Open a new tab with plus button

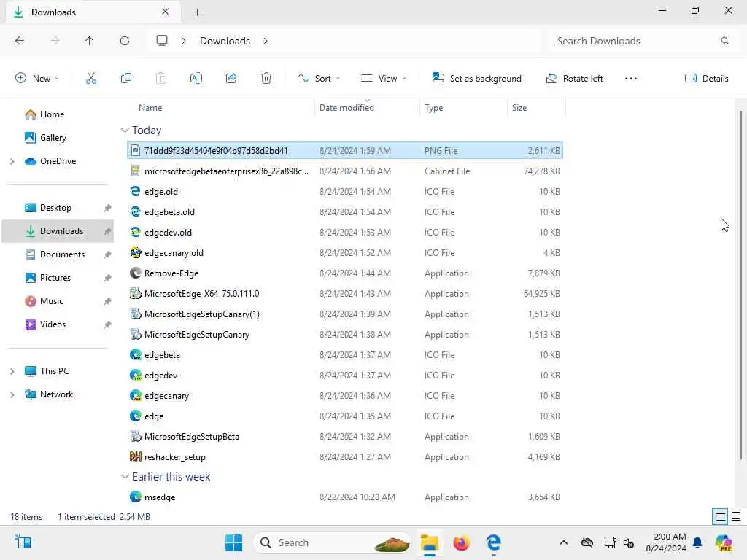click(x=197, y=12)
